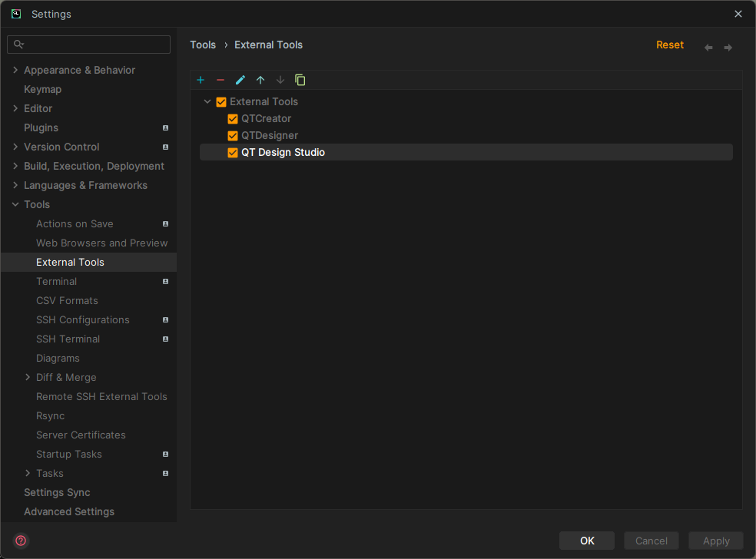Select Terminal in the Tools section
Image resolution: width=756 pixels, height=559 pixels.
point(56,281)
